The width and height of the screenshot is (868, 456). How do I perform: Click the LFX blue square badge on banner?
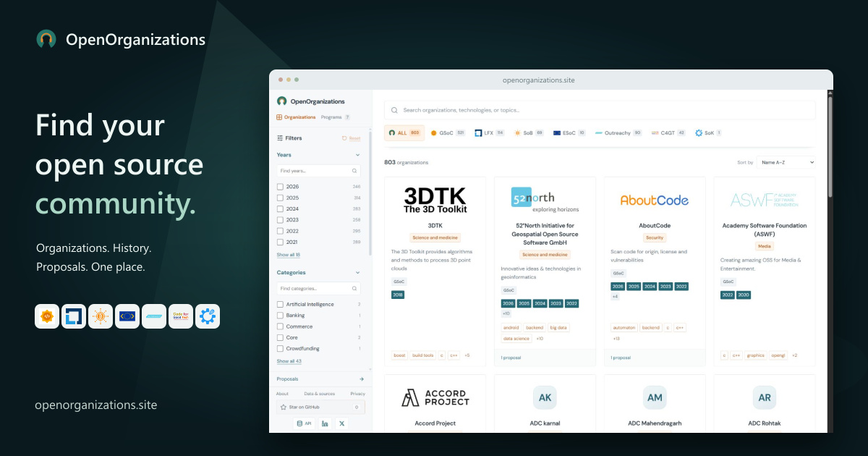click(x=74, y=316)
